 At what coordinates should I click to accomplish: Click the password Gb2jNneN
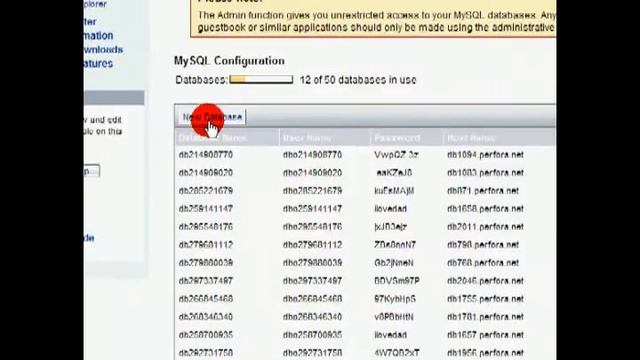(393, 262)
